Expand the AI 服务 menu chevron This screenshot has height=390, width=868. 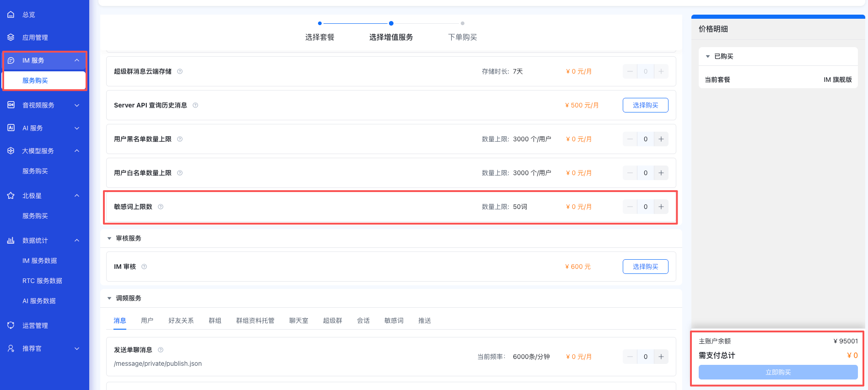click(77, 128)
